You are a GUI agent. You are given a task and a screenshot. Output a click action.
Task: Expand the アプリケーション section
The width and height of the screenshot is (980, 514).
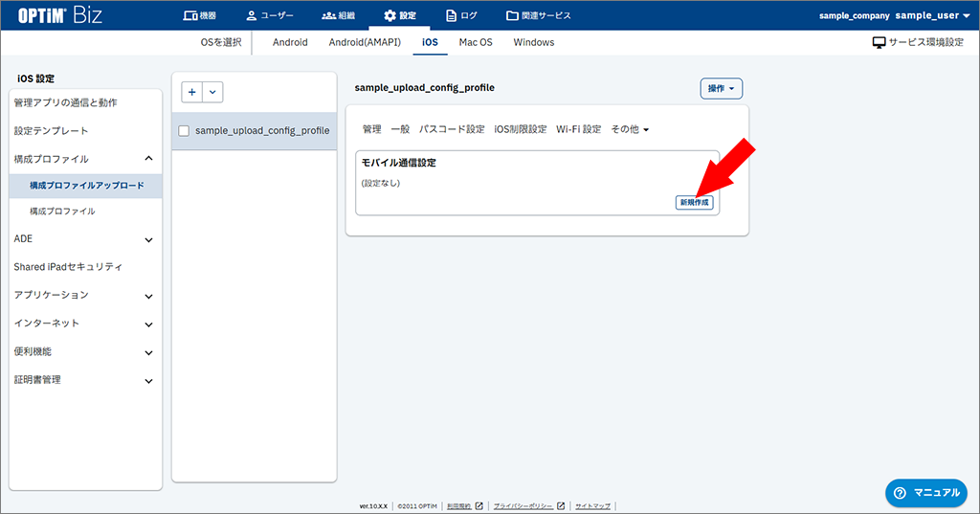(x=85, y=295)
